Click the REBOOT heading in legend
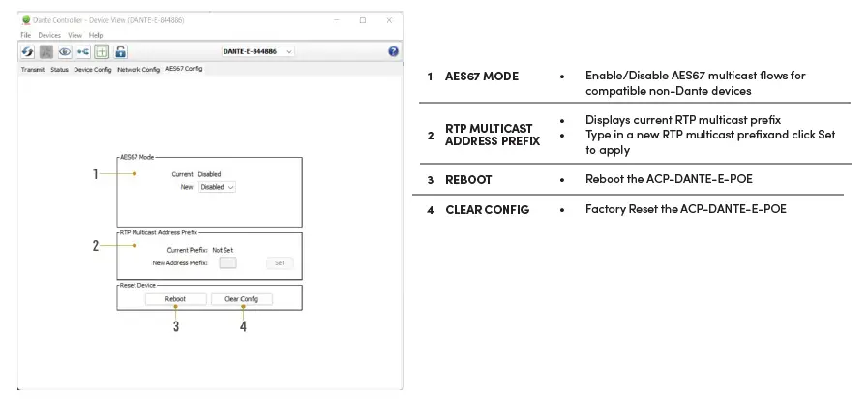The height and width of the screenshot is (399, 868). pyautogui.click(x=468, y=180)
